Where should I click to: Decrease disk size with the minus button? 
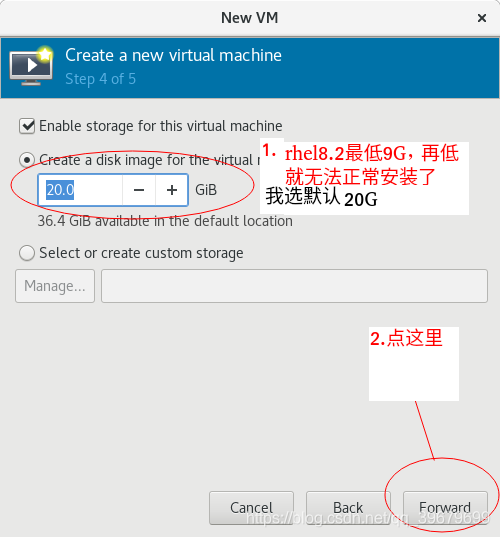click(x=139, y=190)
